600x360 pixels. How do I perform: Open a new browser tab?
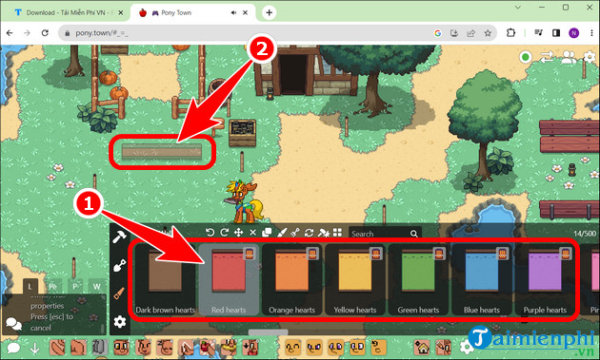[269, 13]
